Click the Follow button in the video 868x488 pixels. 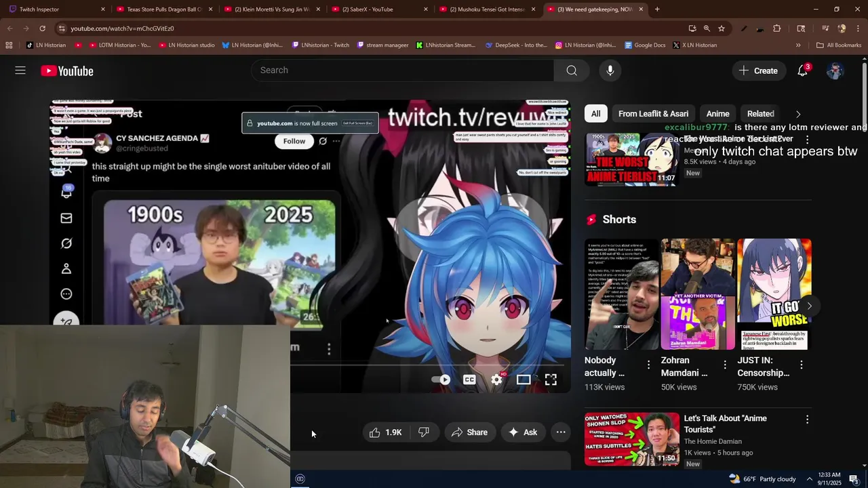click(x=294, y=141)
